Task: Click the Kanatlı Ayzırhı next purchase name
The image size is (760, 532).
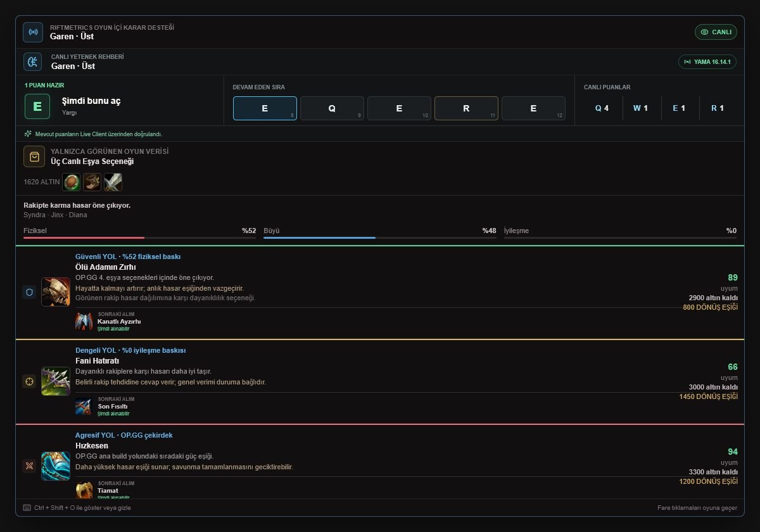Action: click(119, 322)
